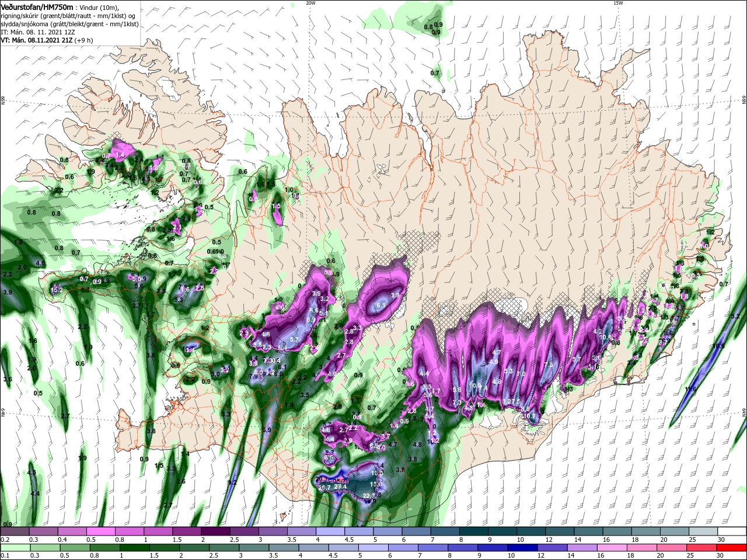Click the 20W longitude label
The image size is (747, 560).
point(310,3)
